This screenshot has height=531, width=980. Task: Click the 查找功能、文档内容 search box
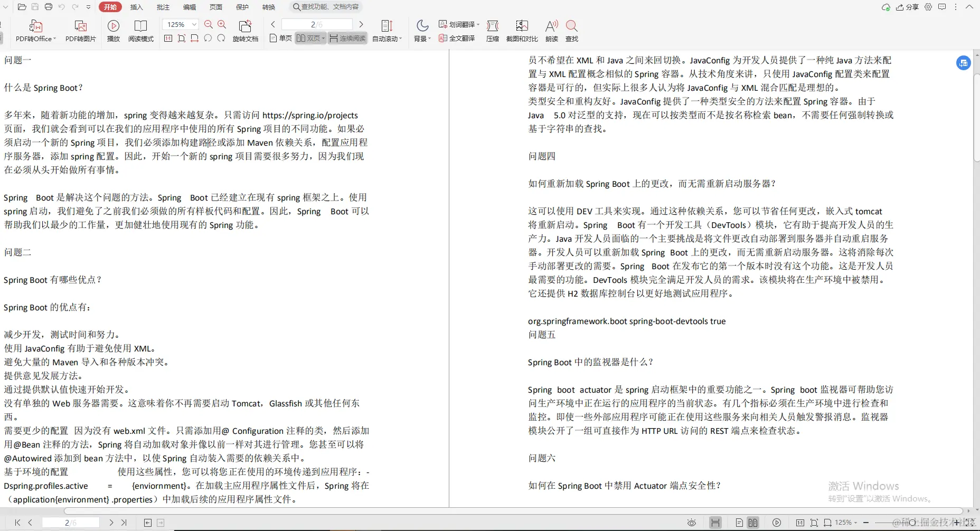coord(326,7)
